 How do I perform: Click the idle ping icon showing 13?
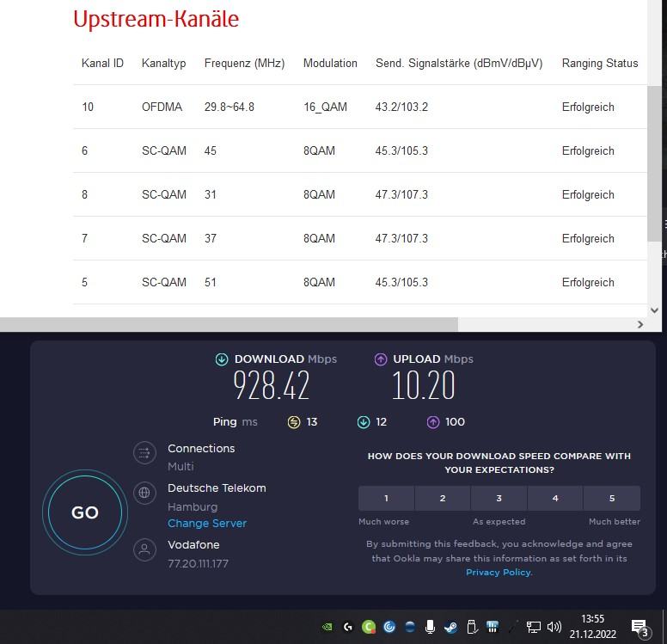[x=294, y=422]
